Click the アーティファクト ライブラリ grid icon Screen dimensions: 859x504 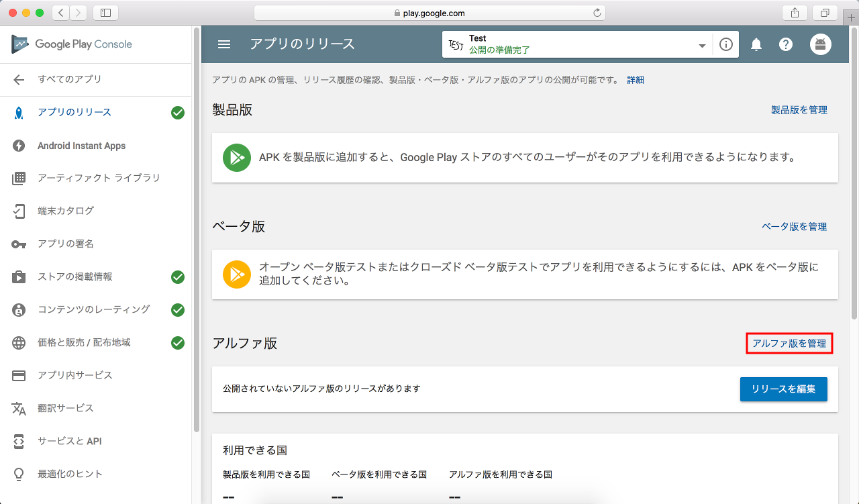[19, 178]
